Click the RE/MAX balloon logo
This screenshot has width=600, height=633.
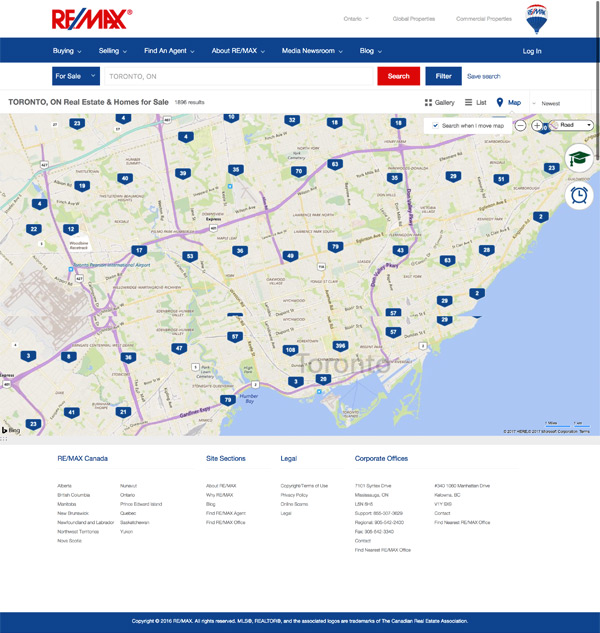(x=537, y=19)
